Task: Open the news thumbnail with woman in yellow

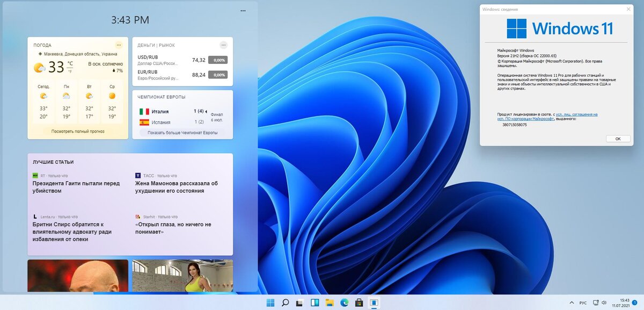Action: click(182, 276)
